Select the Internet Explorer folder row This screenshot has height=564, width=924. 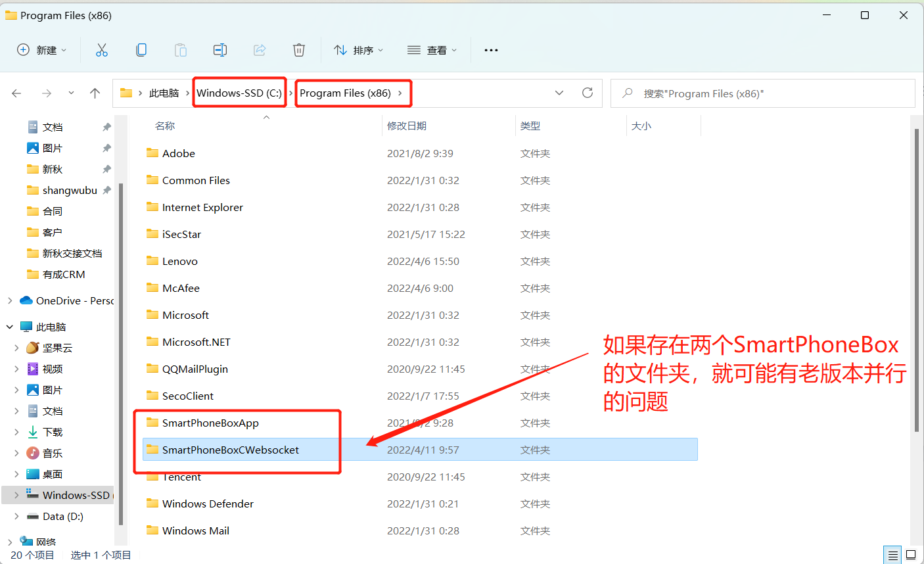pyautogui.click(x=420, y=207)
